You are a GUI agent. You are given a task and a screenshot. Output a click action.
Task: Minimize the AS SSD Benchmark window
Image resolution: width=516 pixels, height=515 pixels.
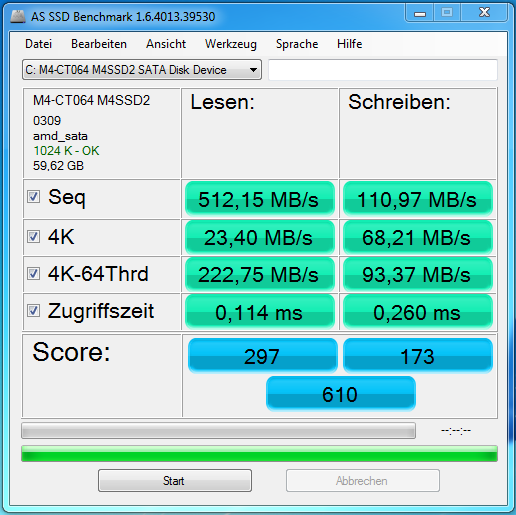[420, 13]
